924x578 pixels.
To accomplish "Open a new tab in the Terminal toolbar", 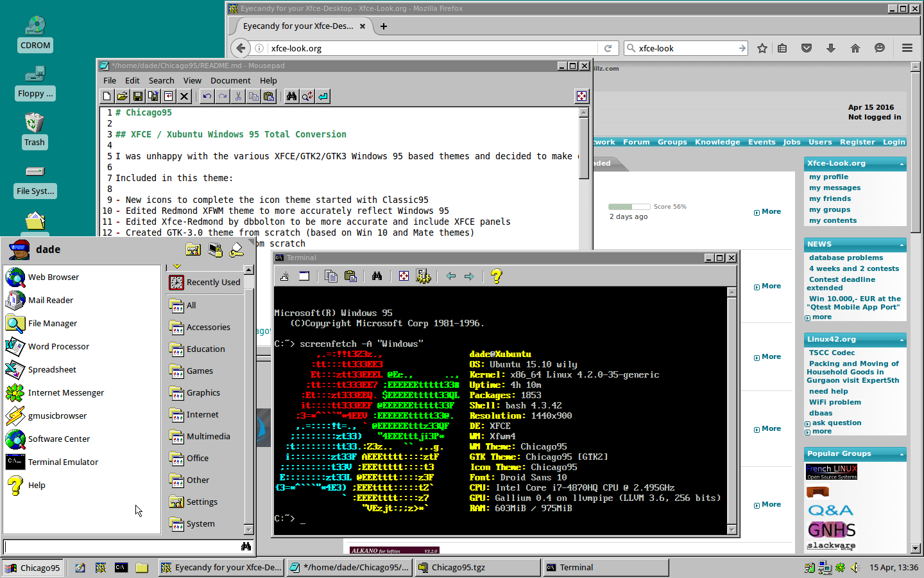I will tap(285, 276).
